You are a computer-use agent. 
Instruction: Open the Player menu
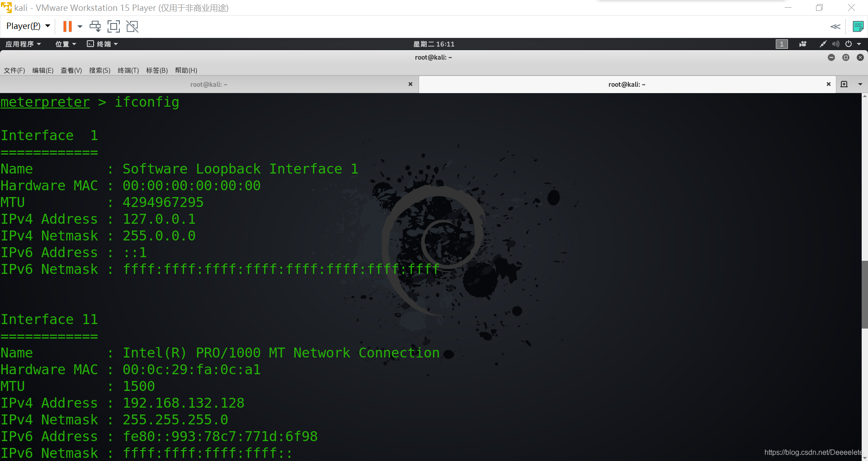(28, 26)
